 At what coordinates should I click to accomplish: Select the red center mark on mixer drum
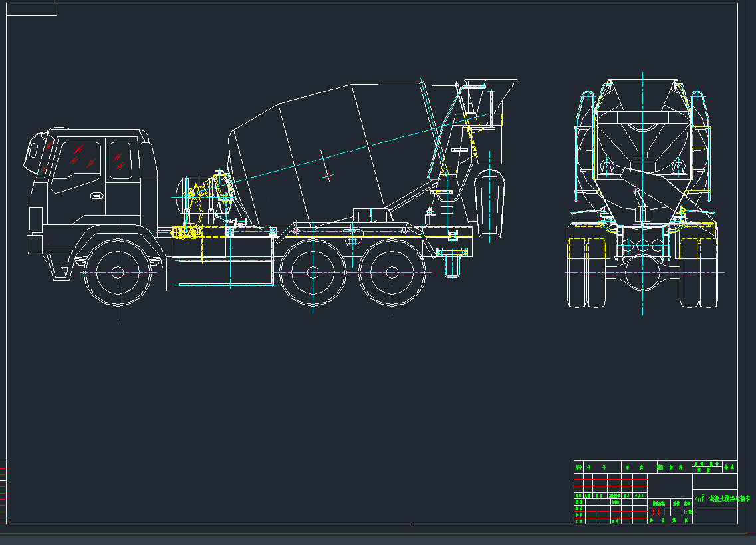click(x=327, y=176)
